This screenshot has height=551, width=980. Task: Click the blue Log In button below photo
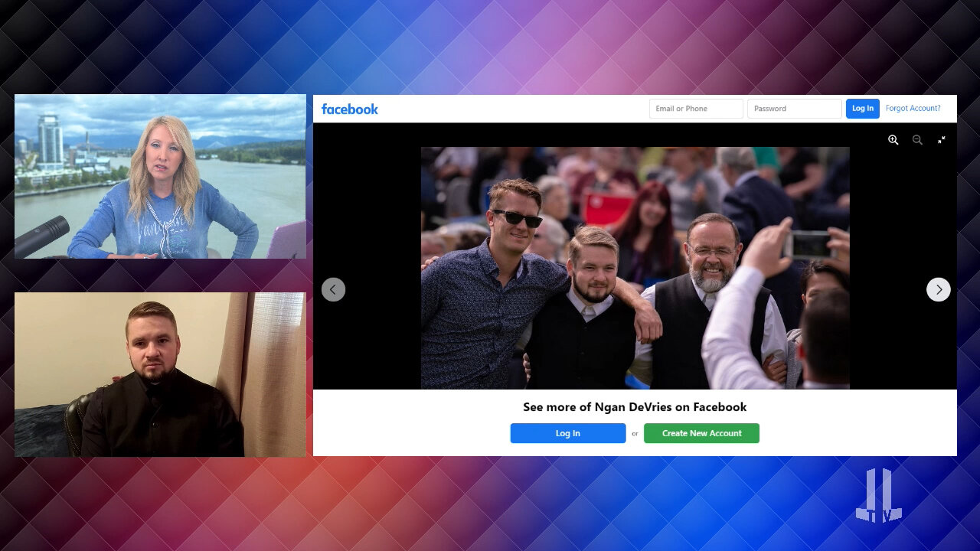568,433
